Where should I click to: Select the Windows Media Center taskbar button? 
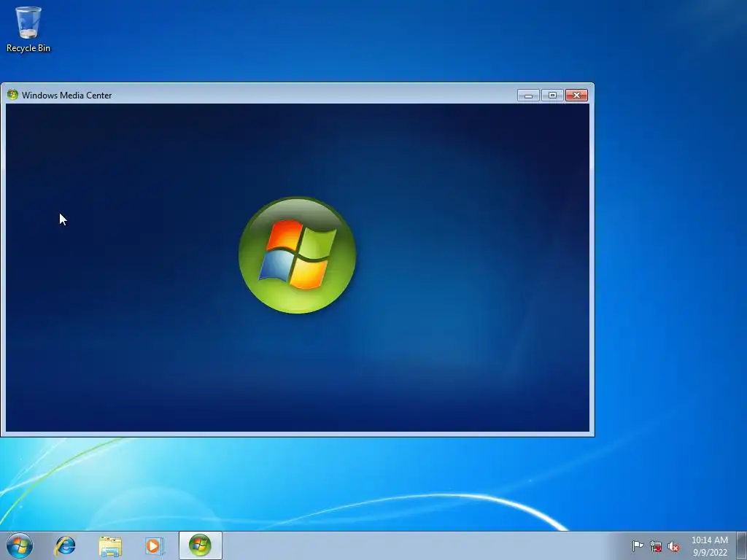click(200, 545)
